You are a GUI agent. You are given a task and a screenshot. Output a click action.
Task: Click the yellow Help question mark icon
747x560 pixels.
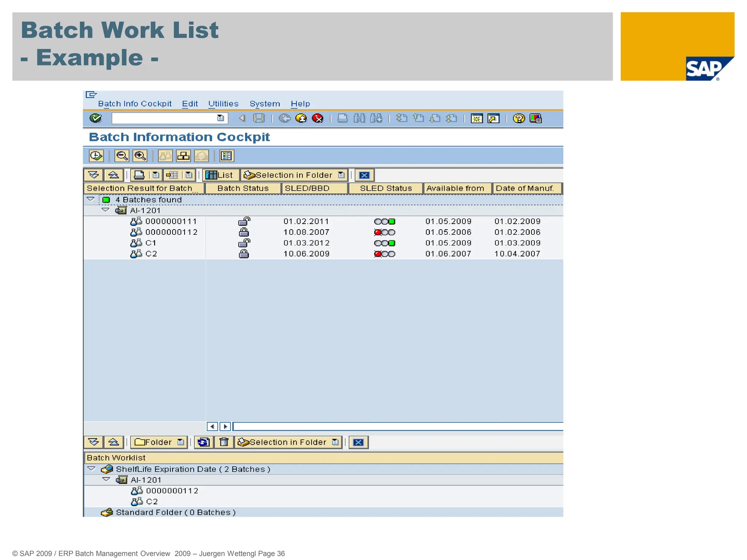(519, 118)
